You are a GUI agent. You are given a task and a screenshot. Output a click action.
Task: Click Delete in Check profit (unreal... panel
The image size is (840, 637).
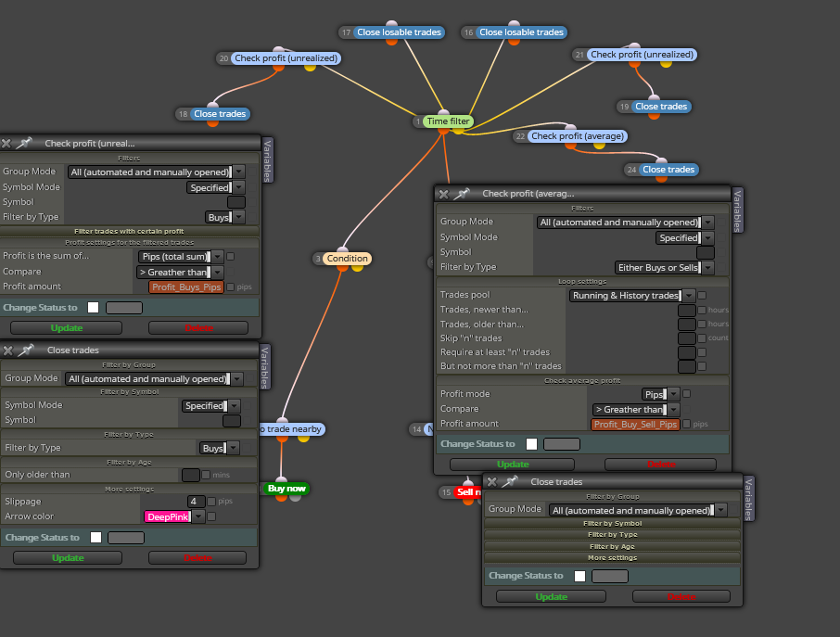coord(198,328)
